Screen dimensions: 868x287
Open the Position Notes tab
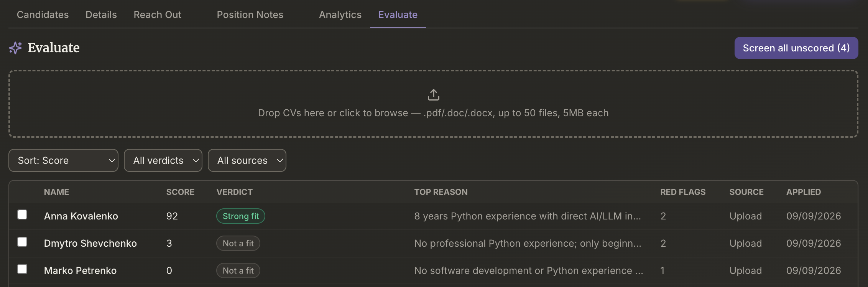[x=250, y=15]
